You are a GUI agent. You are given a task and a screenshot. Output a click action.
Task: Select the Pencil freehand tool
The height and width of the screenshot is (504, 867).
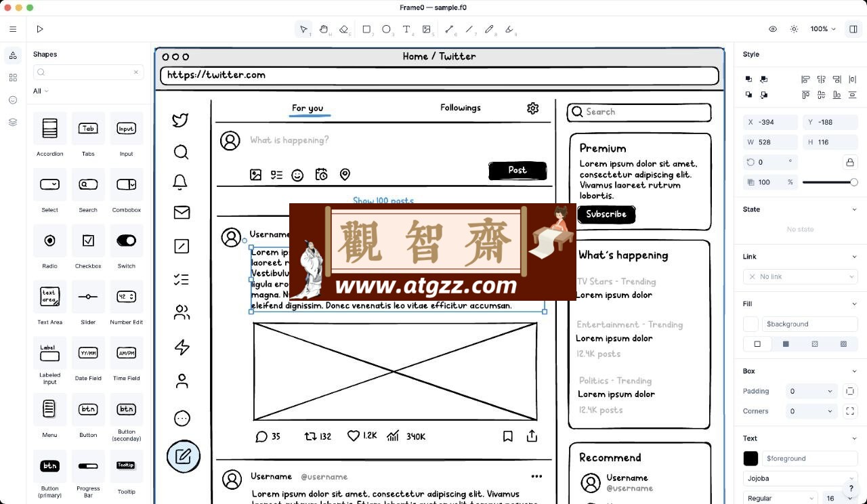pos(490,29)
